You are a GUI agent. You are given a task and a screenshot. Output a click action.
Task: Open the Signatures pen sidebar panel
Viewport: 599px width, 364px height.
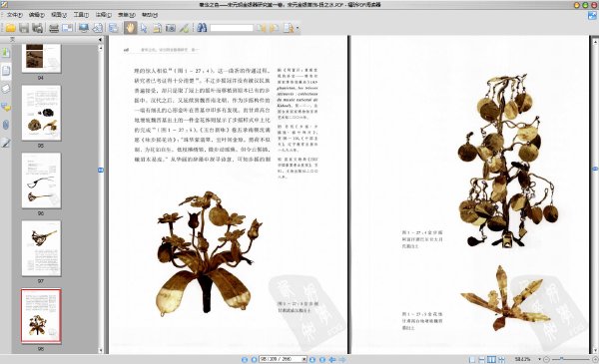(x=6, y=143)
